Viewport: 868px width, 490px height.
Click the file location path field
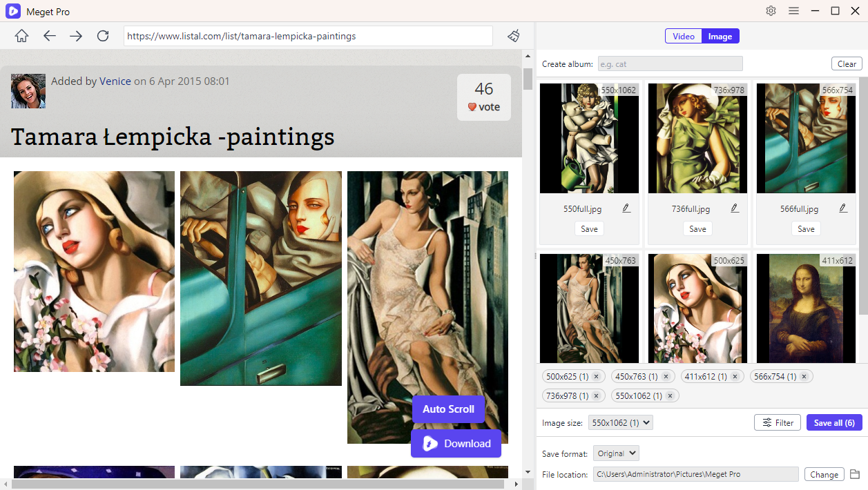pyautogui.click(x=695, y=474)
